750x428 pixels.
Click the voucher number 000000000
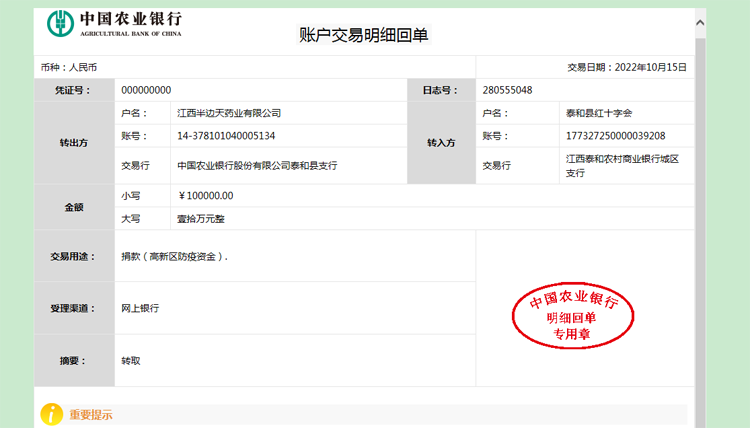point(146,90)
